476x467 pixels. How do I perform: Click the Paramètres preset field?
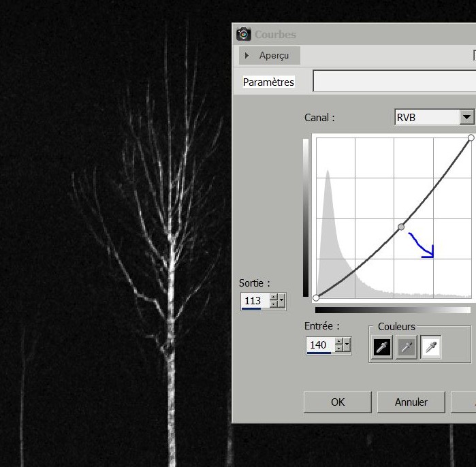coord(394,82)
